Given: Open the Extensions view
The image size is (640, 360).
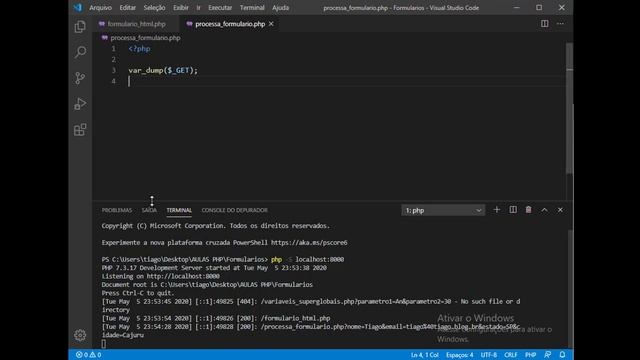Looking at the screenshot, I should [x=80, y=130].
